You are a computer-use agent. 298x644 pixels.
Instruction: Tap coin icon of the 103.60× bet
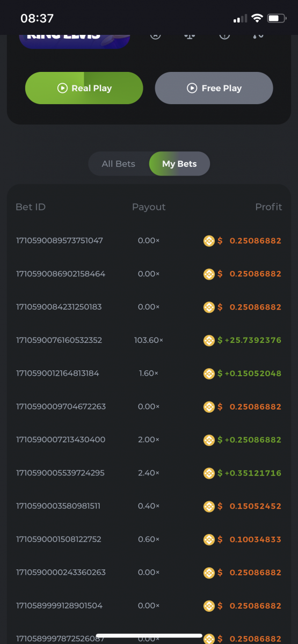point(209,340)
